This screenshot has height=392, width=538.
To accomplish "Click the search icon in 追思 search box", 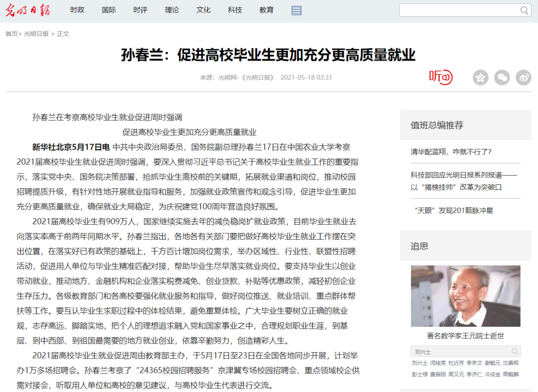I will 515,351.
